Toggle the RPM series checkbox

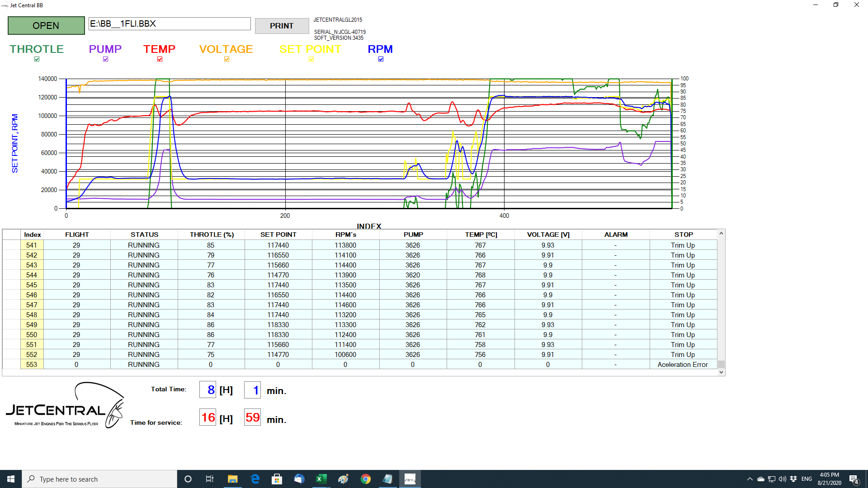(381, 59)
